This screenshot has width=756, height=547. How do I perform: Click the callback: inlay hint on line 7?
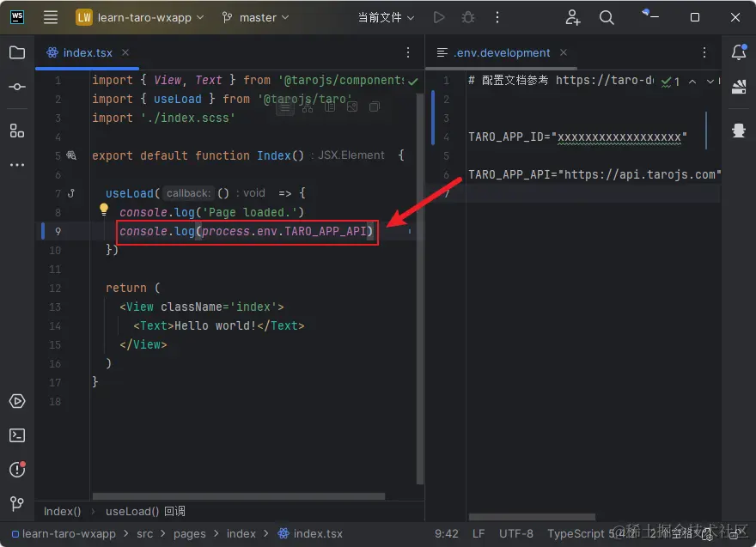click(x=188, y=193)
